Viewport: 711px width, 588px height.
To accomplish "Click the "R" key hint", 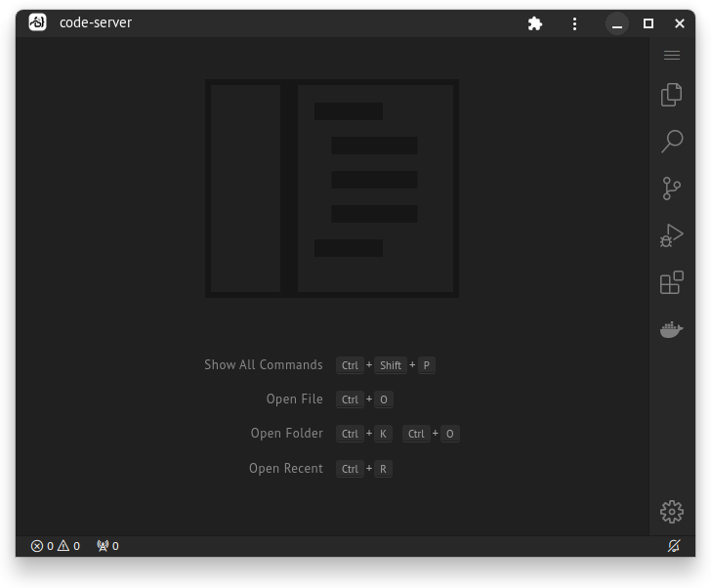I will pyautogui.click(x=383, y=469).
